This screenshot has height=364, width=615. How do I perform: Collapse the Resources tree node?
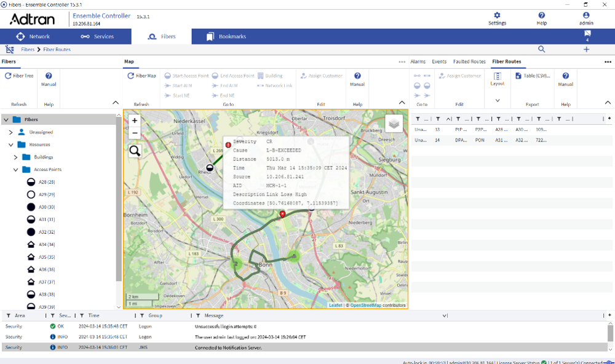pyautogui.click(x=11, y=144)
